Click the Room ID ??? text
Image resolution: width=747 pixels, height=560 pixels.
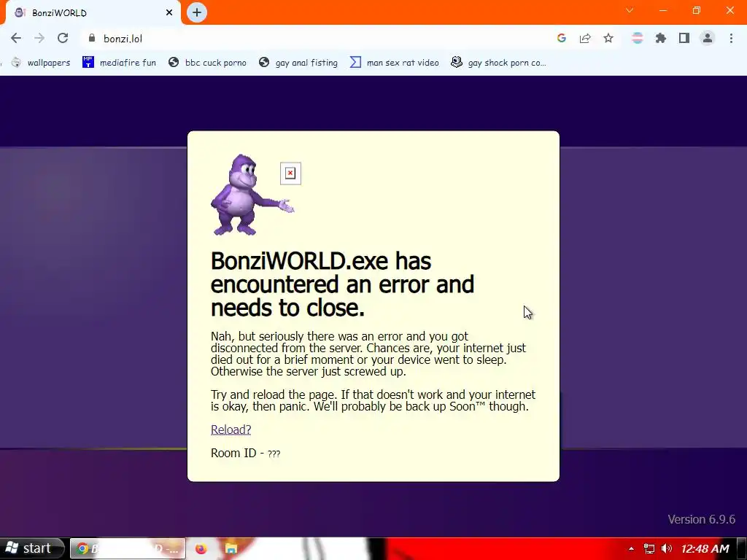tap(245, 453)
